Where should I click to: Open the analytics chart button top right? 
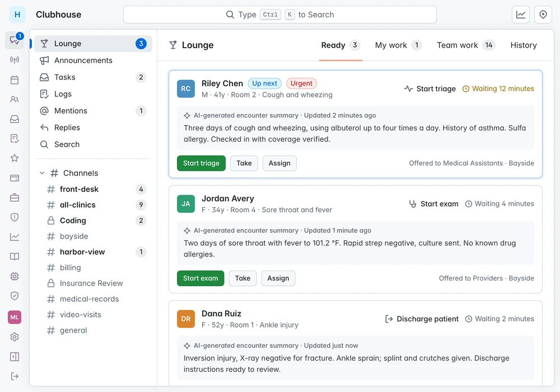[521, 15]
